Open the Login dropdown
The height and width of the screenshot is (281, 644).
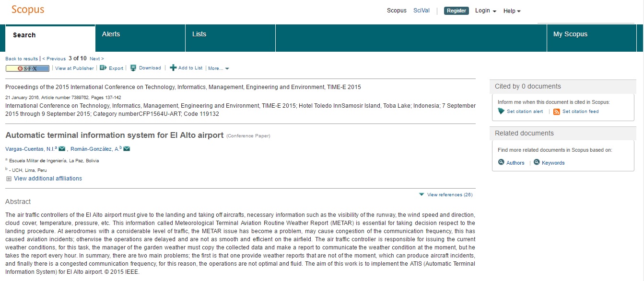coord(485,11)
